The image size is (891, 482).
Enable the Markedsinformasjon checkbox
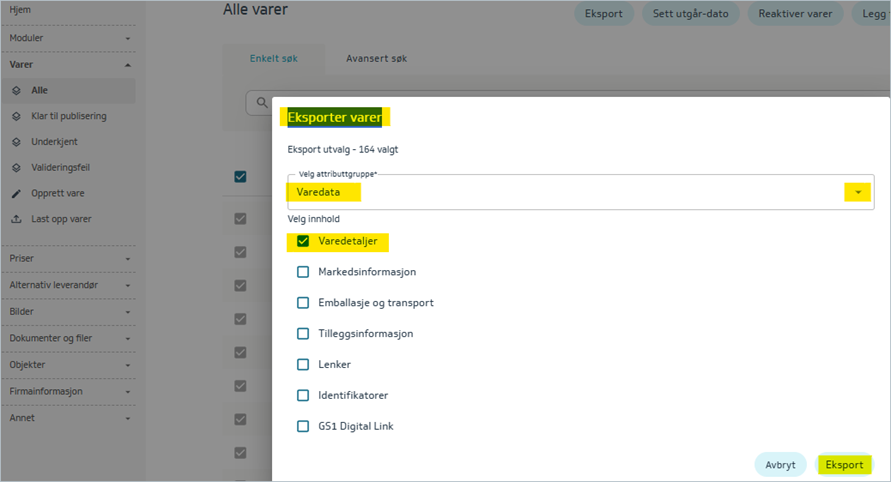(303, 272)
